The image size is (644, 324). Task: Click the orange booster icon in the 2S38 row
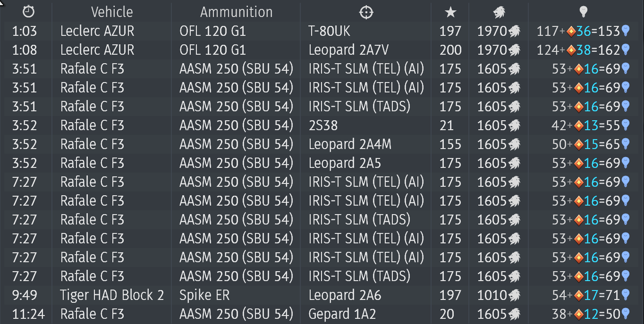coord(578,125)
